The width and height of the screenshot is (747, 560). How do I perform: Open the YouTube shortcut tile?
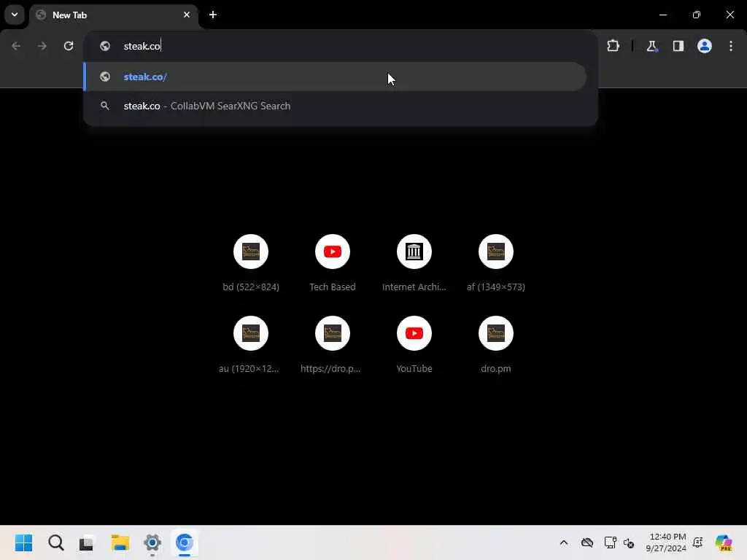tap(414, 344)
